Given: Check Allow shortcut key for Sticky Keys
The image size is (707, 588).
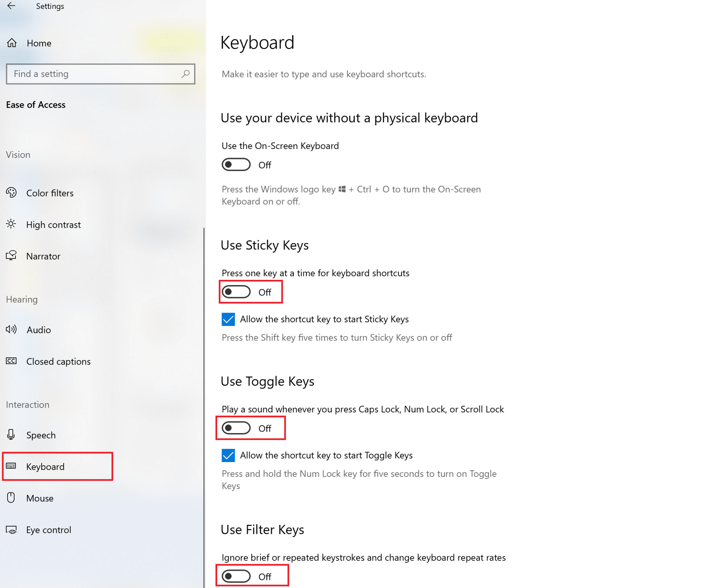Looking at the screenshot, I should pos(228,319).
